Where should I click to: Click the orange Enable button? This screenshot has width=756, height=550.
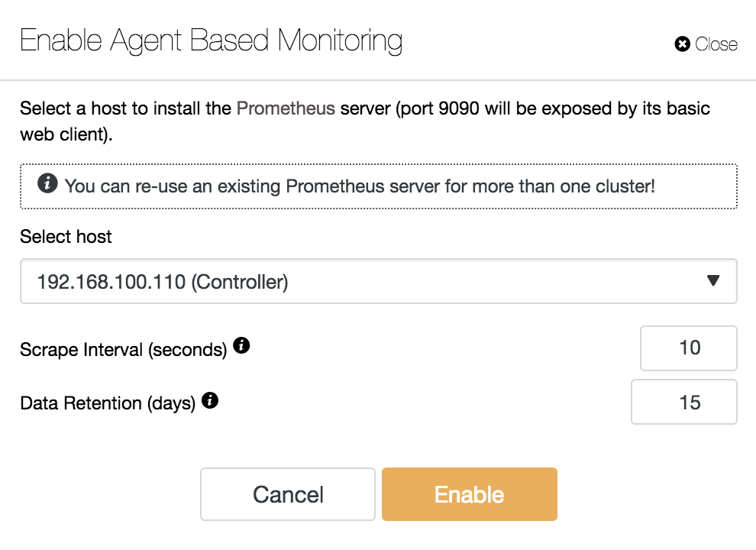point(470,494)
